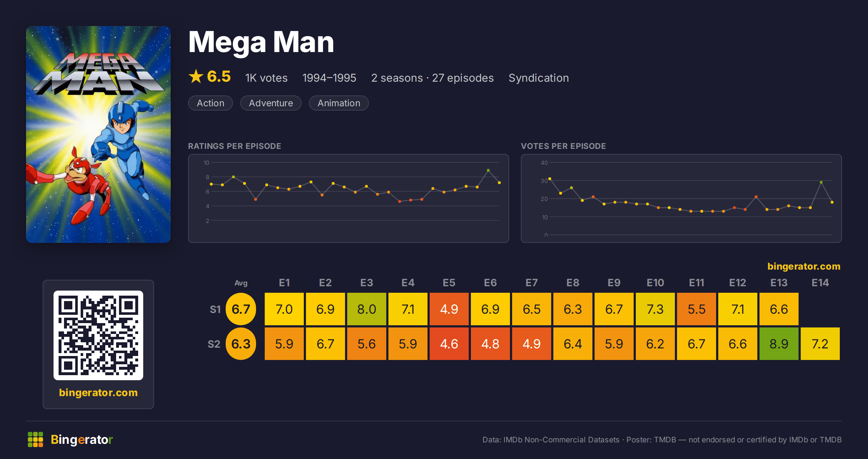Open bingerator.com link below QR code

click(98, 392)
